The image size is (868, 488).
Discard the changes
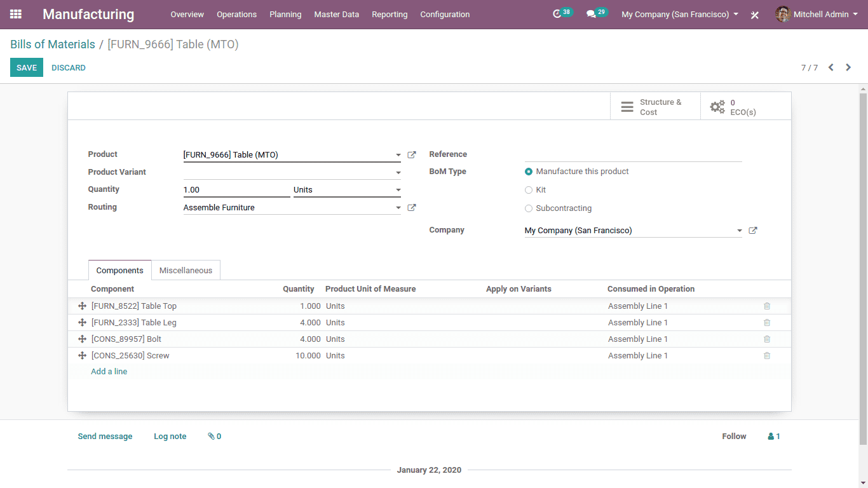(69, 67)
